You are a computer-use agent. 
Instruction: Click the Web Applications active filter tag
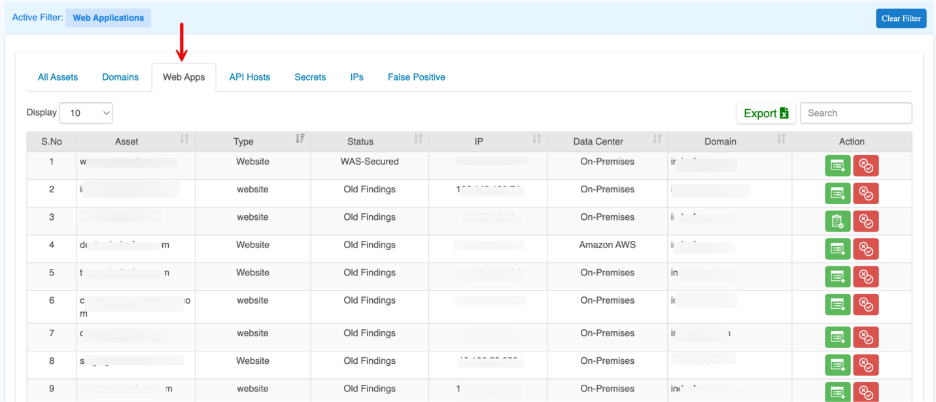point(109,18)
